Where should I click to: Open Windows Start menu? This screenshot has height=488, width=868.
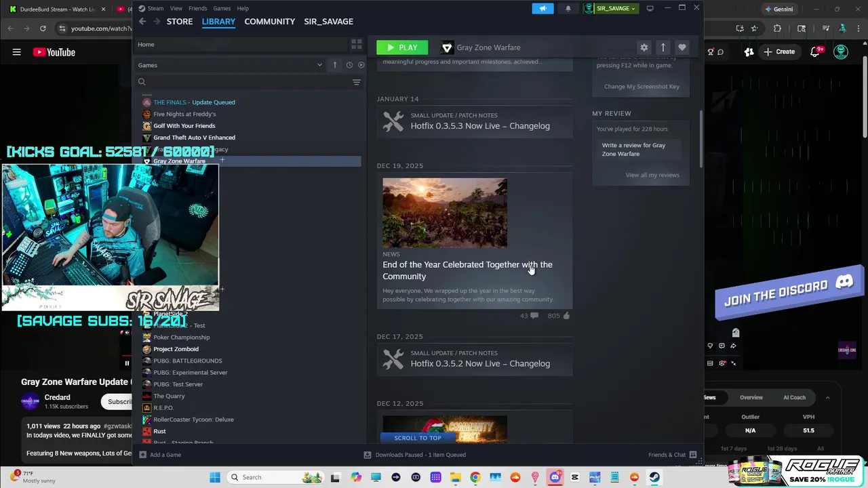[215, 477]
